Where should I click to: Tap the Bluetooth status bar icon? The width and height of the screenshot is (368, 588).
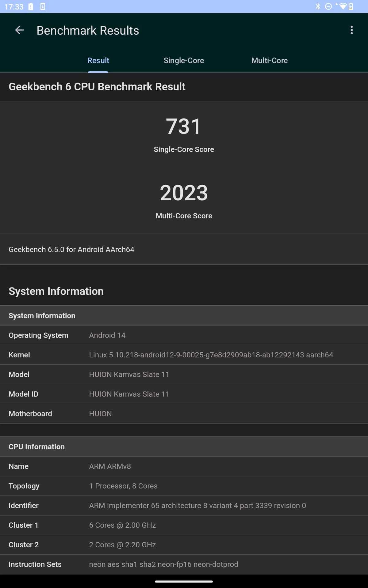tap(318, 6)
